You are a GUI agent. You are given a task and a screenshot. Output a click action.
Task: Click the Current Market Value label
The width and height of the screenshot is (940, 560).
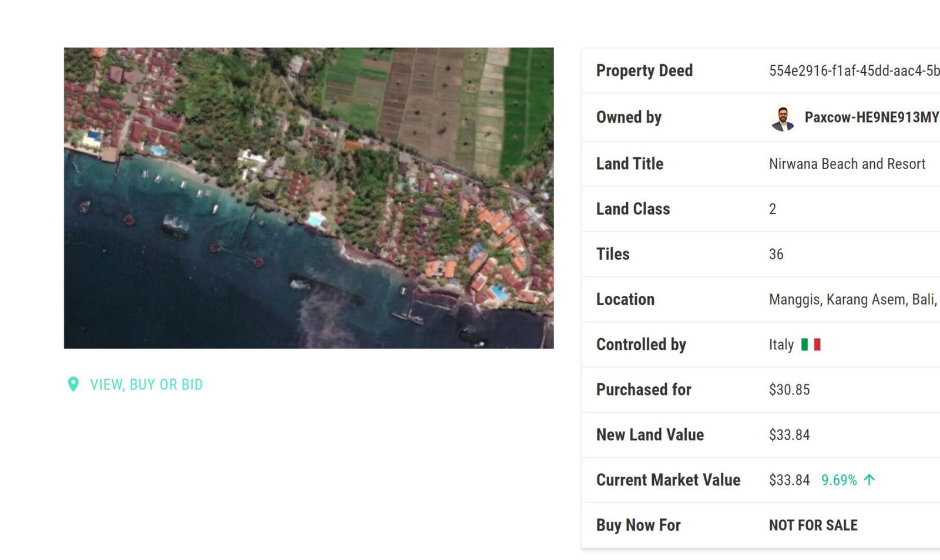coord(668,480)
